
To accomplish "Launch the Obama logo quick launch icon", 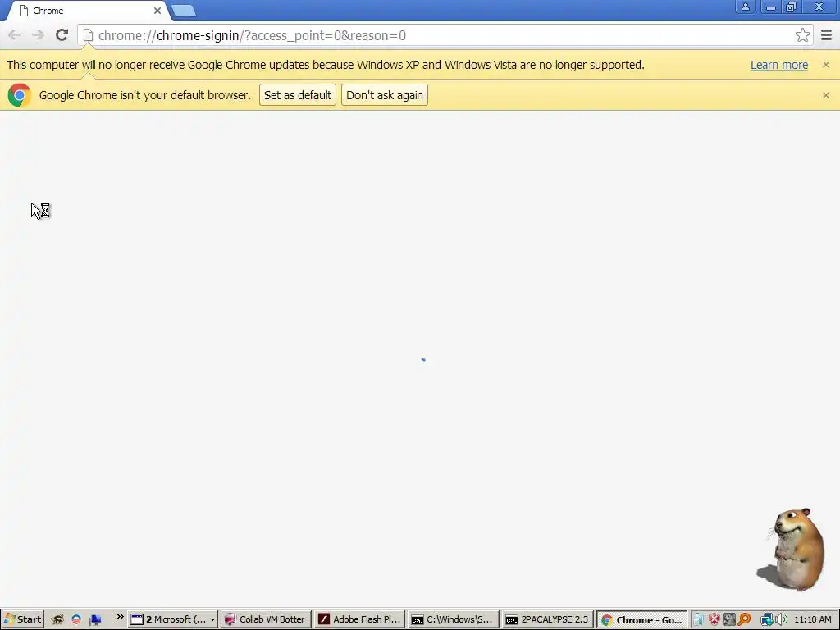I will pyautogui.click(x=76, y=619).
